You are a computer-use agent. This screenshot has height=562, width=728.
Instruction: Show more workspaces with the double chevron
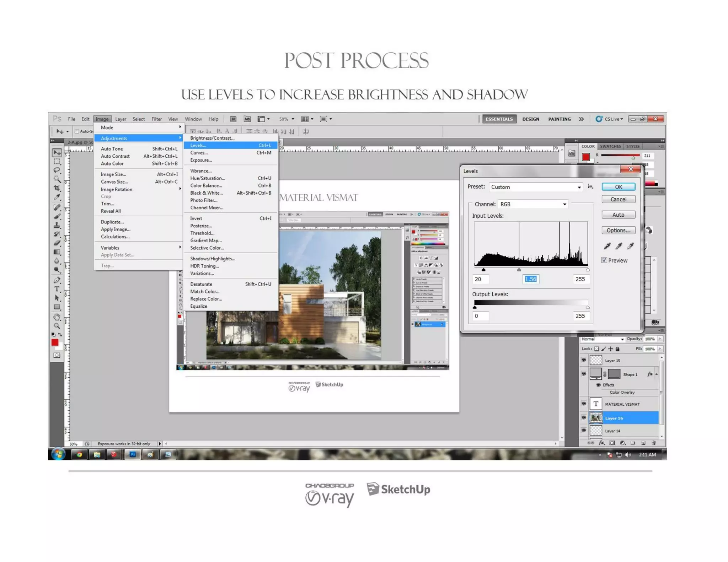point(581,119)
